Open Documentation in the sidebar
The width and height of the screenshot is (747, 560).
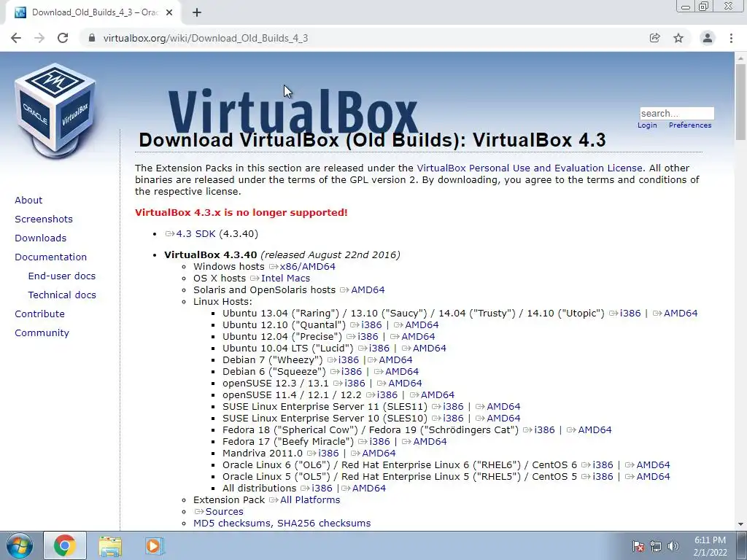tap(51, 257)
